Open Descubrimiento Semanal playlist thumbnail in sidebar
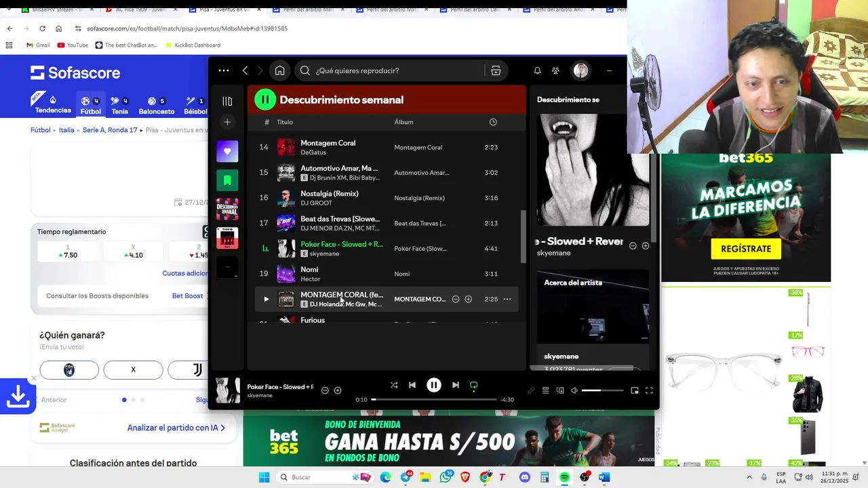The height and width of the screenshot is (488, 868). pos(227,209)
